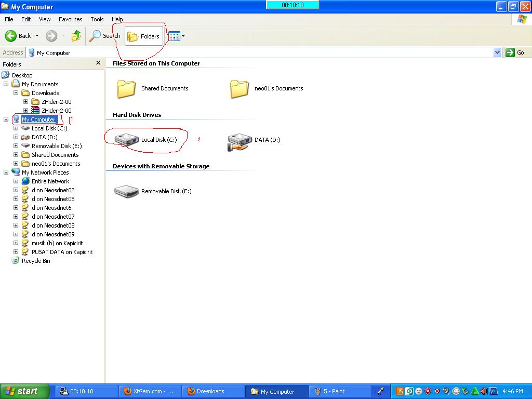Screen dimensions: 532x399
Task: Click the Forward arrow icon
Action: [51, 36]
